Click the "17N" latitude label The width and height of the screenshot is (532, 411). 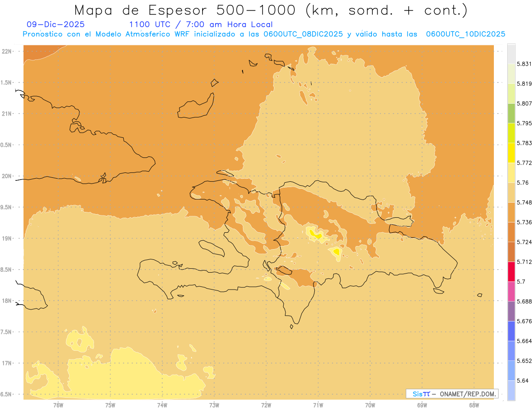(8, 363)
